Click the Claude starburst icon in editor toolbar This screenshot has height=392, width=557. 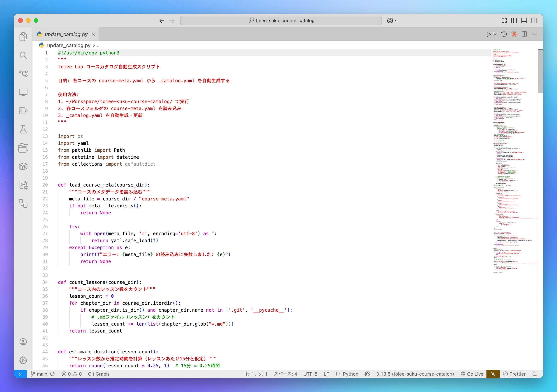pos(514,34)
